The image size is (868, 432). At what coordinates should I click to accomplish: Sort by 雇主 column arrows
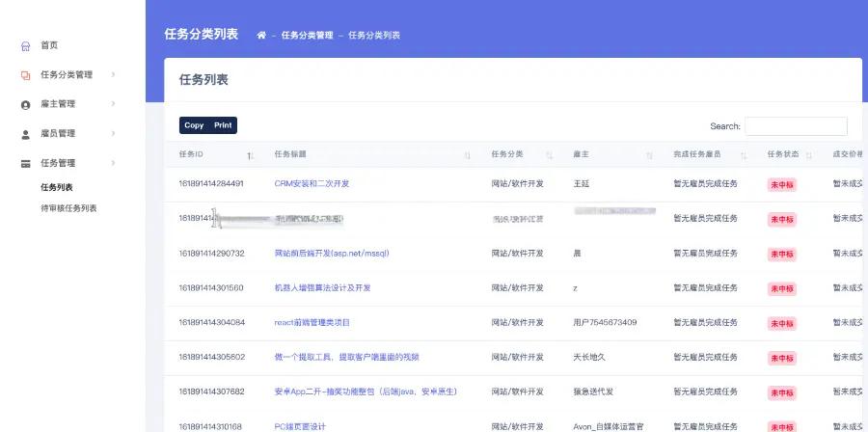(x=649, y=156)
